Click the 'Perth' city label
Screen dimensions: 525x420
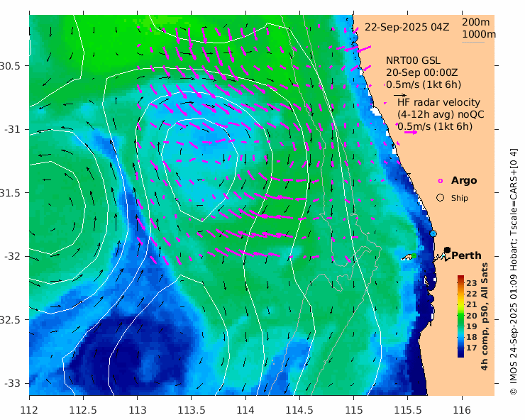tap(466, 255)
